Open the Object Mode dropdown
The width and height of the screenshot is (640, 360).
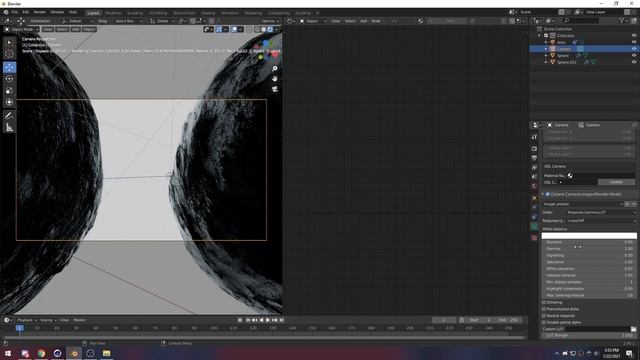pyautogui.click(x=22, y=29)
